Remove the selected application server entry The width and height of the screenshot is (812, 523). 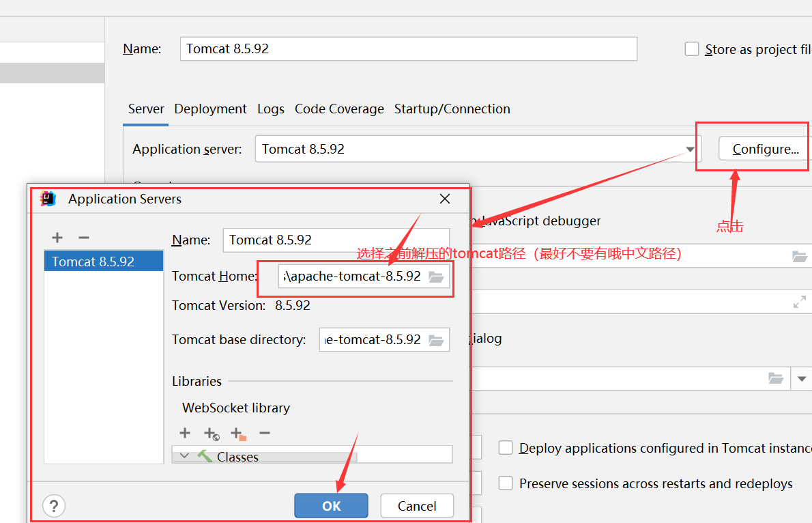(84, 238)
